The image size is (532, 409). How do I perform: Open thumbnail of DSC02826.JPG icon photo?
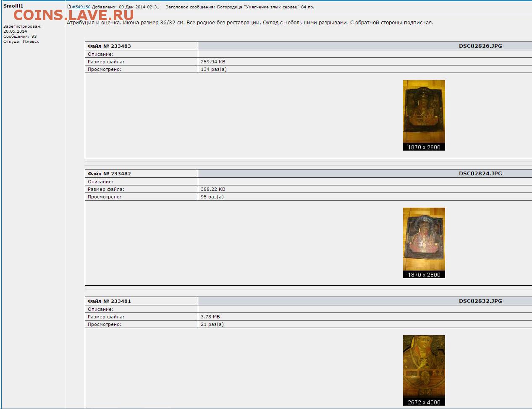click(424, 115)
